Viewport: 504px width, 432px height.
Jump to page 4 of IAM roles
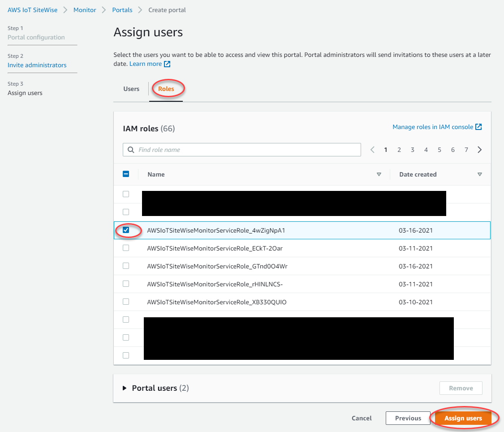pos(426,149)
